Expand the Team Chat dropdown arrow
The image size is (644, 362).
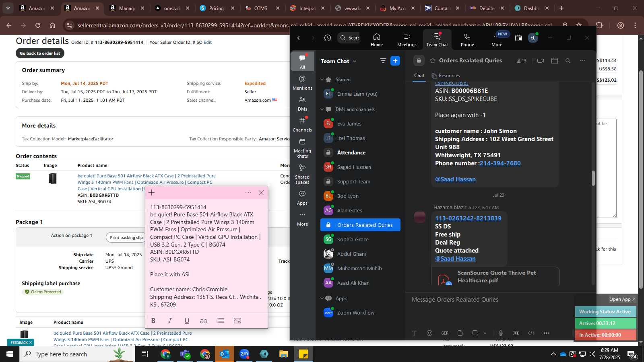[x=355, y=62]
